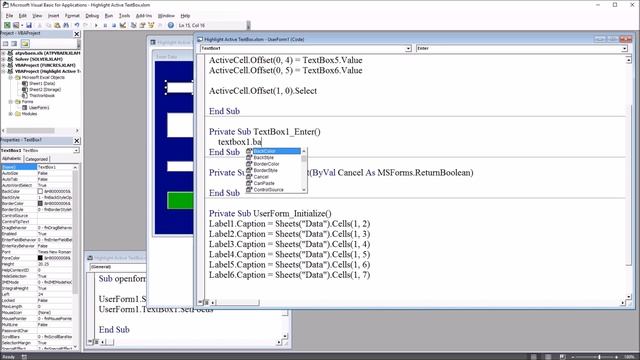Expand the VBAProject (FUNCRES.XLAM) node

(x=4, y=65)
